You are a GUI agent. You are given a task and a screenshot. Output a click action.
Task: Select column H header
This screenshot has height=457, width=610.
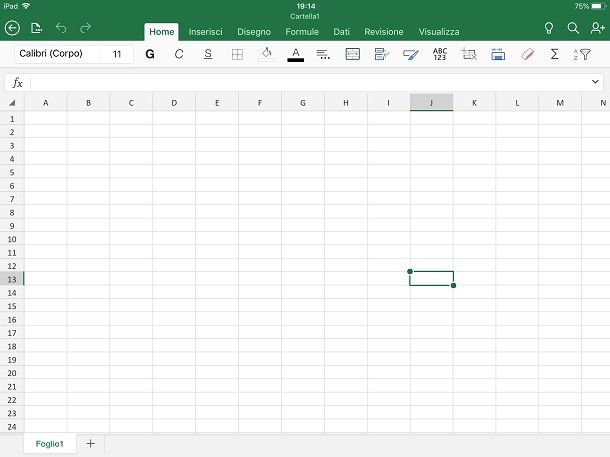coord(345,103)
